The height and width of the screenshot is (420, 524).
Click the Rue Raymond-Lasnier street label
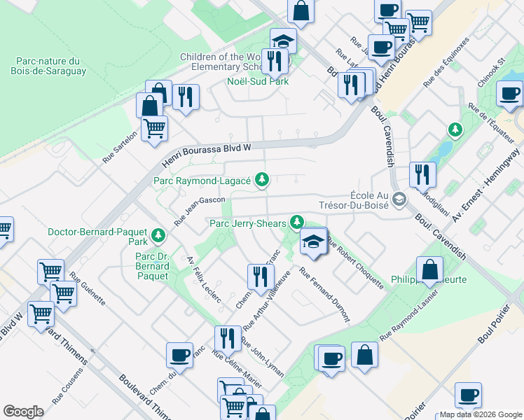(x=408, y=316)
